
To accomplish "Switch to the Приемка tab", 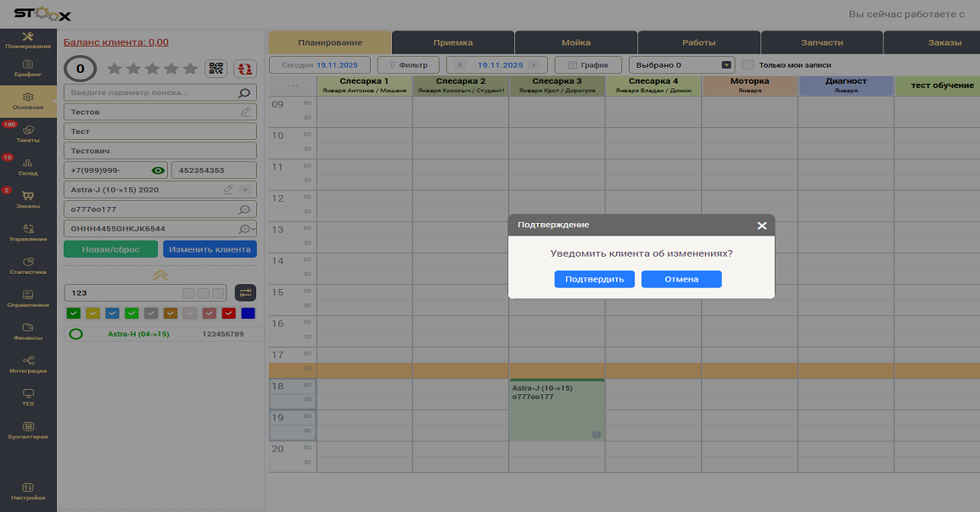I will (x=453, y=42).
